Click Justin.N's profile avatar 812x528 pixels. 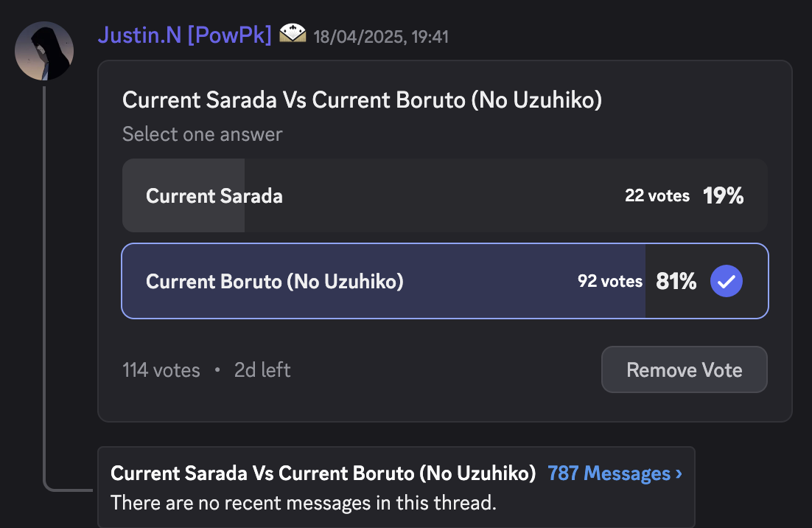(x=44, y=51)
